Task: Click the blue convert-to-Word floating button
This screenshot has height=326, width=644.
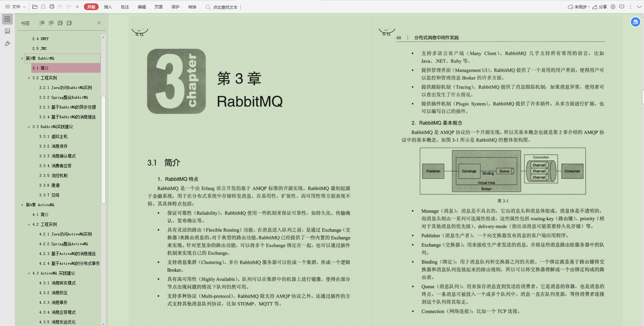Action: pyautogui.click(x=635, y=22)
